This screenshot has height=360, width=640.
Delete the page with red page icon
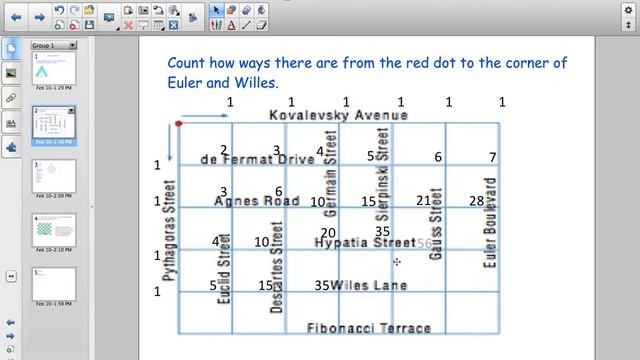pos(74,25)
